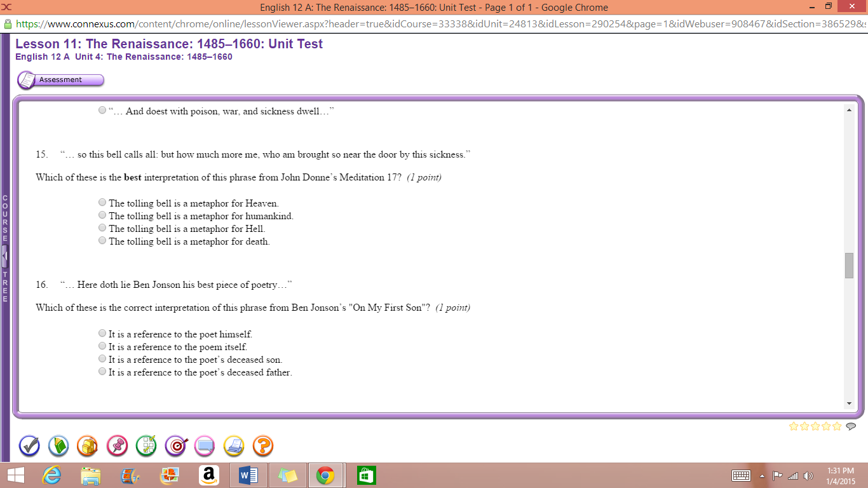Click the checkmark submit icon in bottom toolbar

click(29, 446)
